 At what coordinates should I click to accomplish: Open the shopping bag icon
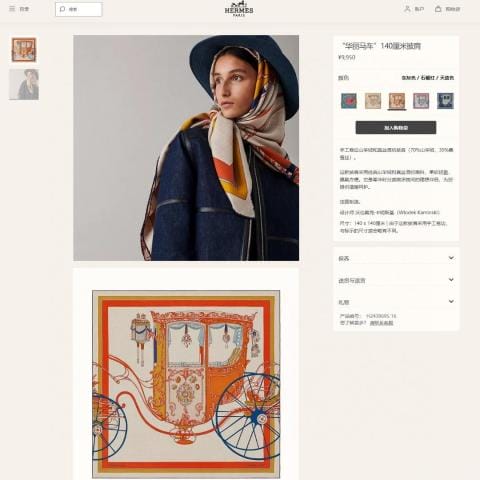click(438, 9)
